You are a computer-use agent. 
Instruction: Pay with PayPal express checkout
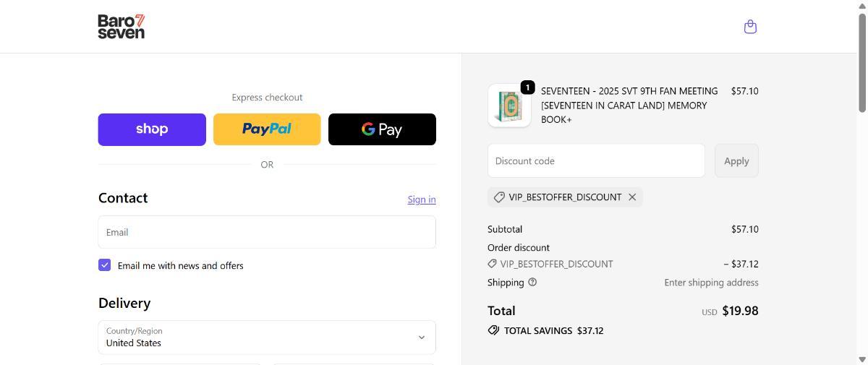[x=267, y=129]
